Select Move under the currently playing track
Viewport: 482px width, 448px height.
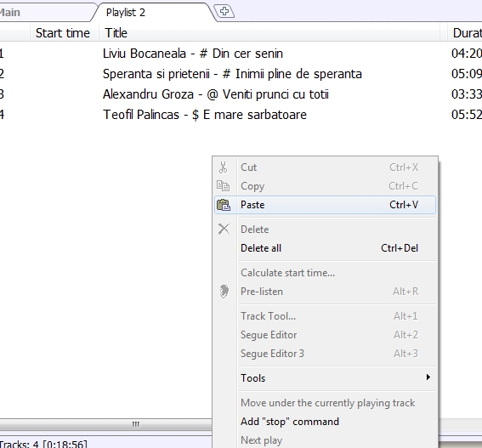(x=325, y=403)
